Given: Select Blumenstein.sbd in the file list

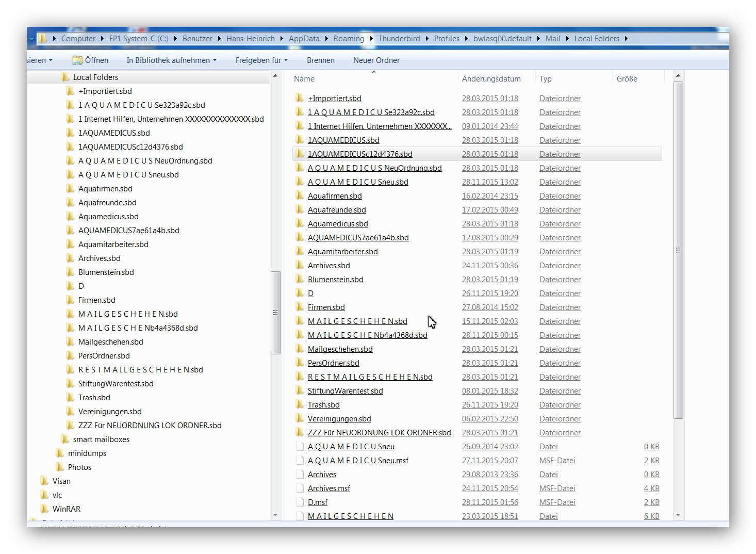Looking at the screenshot, I should [336, 279].
